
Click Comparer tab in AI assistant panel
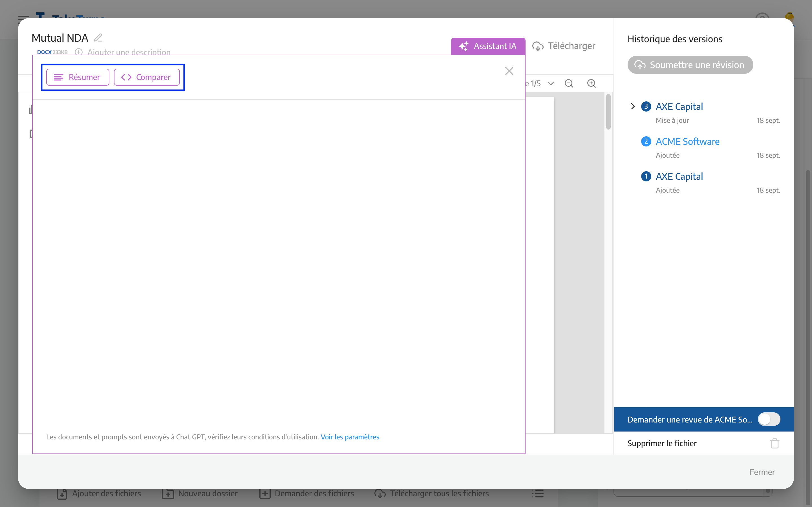pyautogui.click(x=146, y=77)
